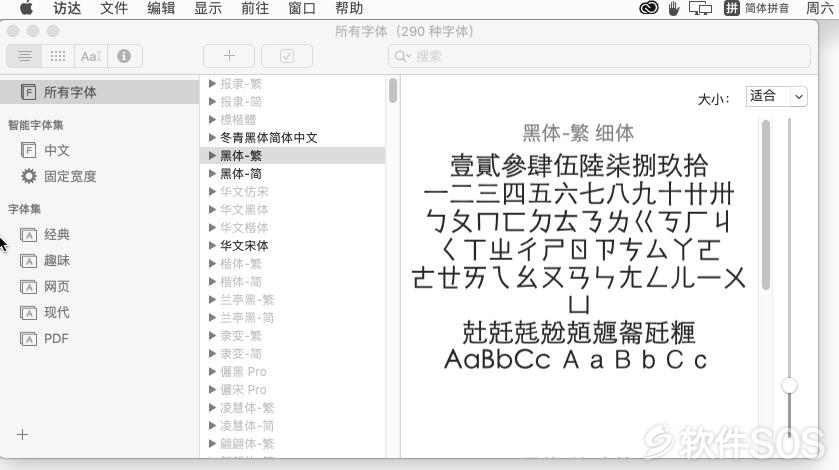The height and width of the screenshot is (470, 839).
Task: Toggle enable or disable font checkbox button
Action: click(x=287, y=56)
